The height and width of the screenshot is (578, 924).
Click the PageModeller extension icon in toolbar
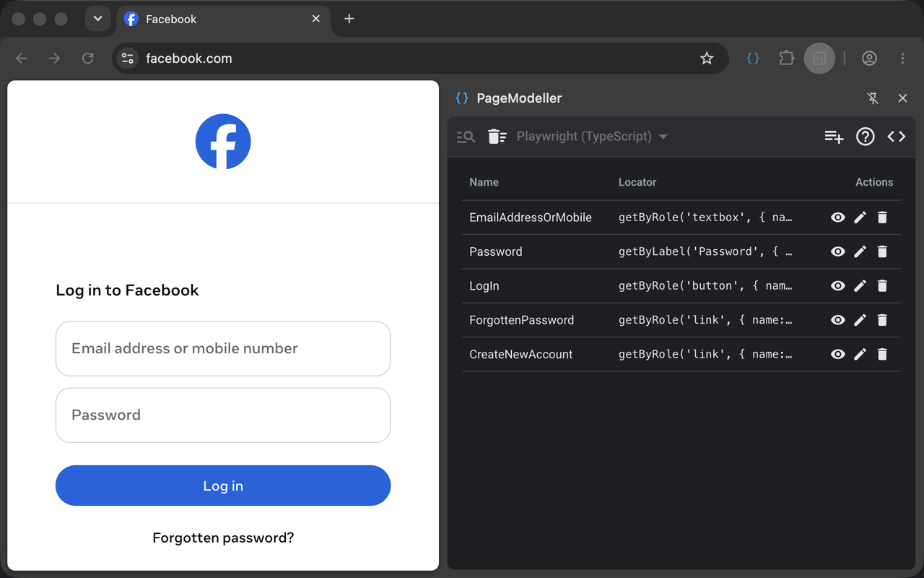(753, 59)
